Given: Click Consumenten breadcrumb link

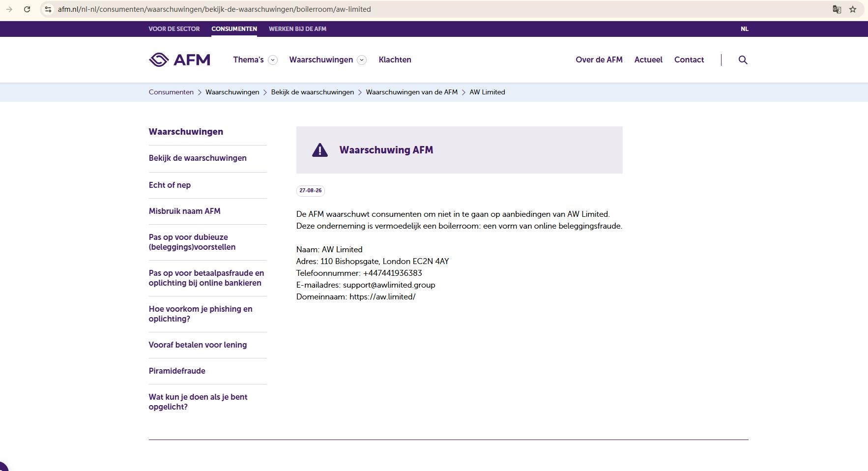Looking at the screenshot, I should [x=171, y=92].
